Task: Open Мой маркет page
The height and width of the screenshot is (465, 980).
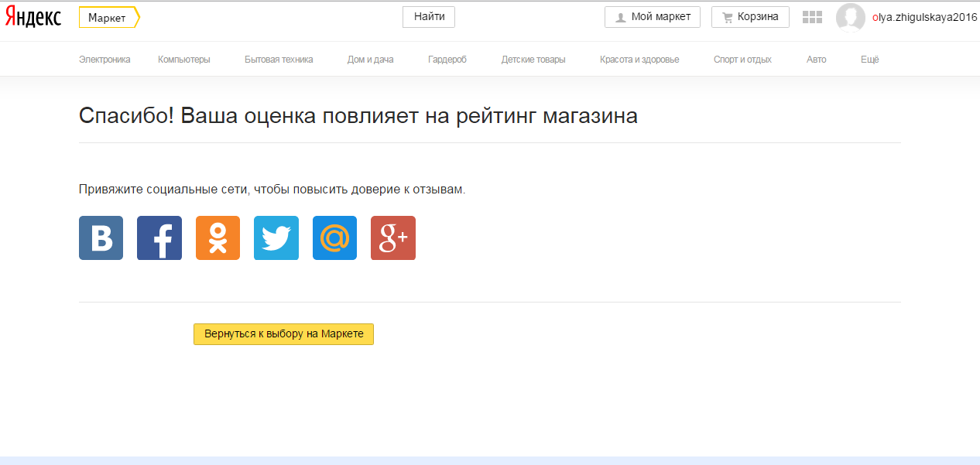Action: tap(652, 17)
